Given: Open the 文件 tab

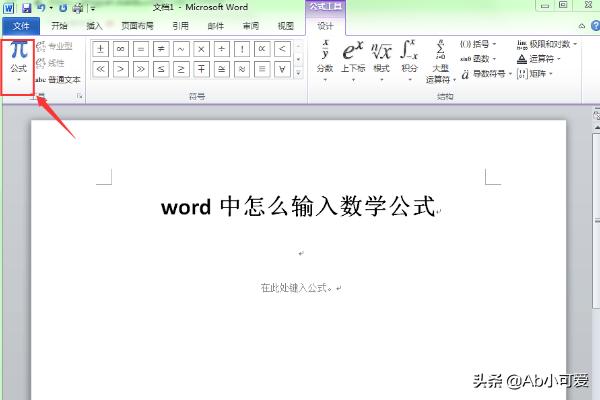Looking at the screenshot, I should pos(21,26).
